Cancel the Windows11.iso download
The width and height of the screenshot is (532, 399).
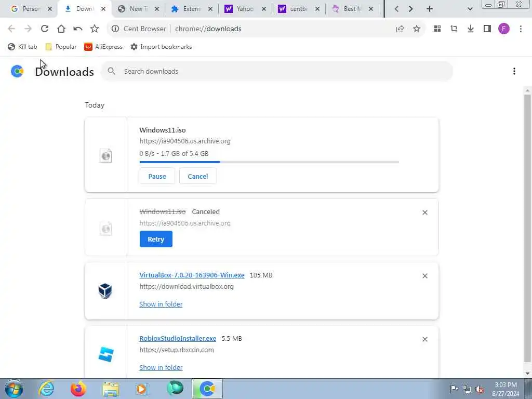click(x=198, y=176)
